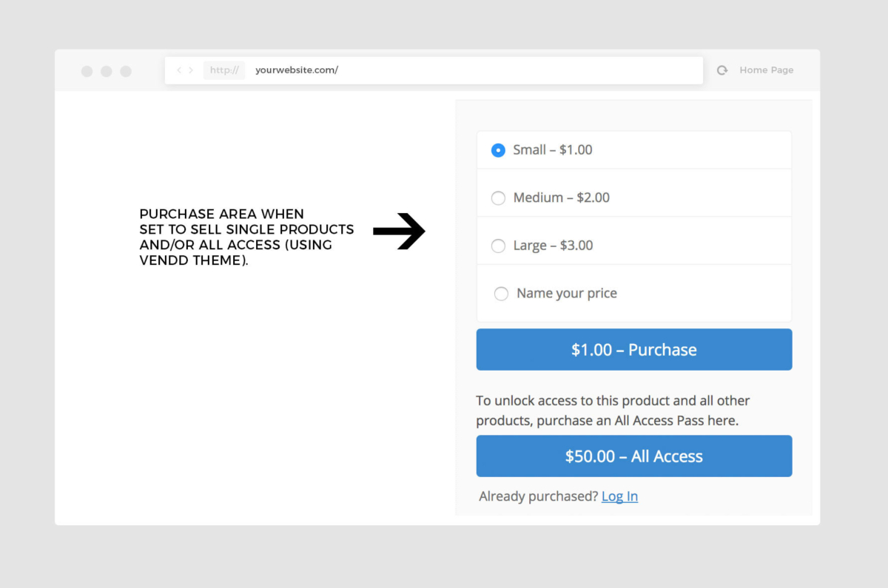Pick the Large – $3.00 radio button
The height and width of the screenshot is (588, 888).
[x=498, y=246]
